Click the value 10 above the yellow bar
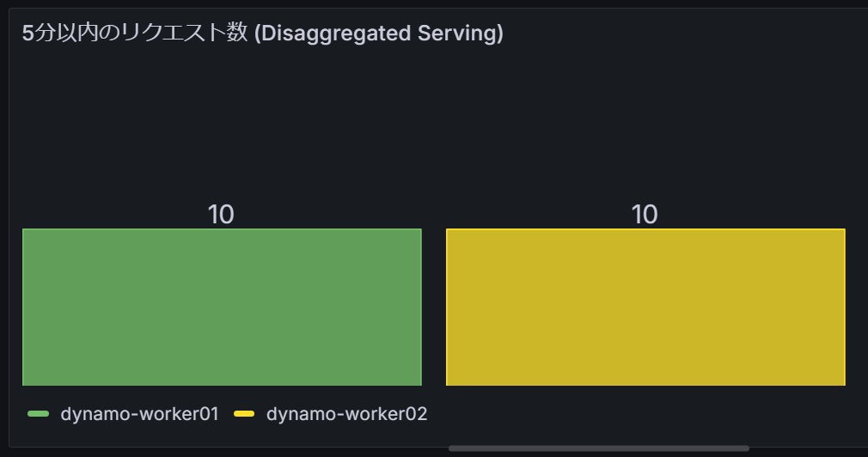 coord(645,215)
